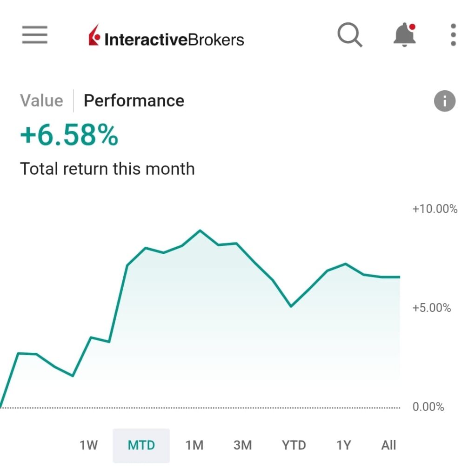Show the All time range
The height and width of the screenshot is (476, 475).
click(x=388, y=445)
